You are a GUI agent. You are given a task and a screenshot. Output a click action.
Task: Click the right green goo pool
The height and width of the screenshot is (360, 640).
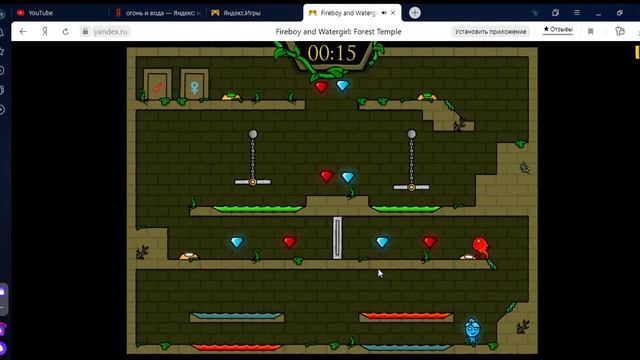pyautogui.click(x=406, y=209)
